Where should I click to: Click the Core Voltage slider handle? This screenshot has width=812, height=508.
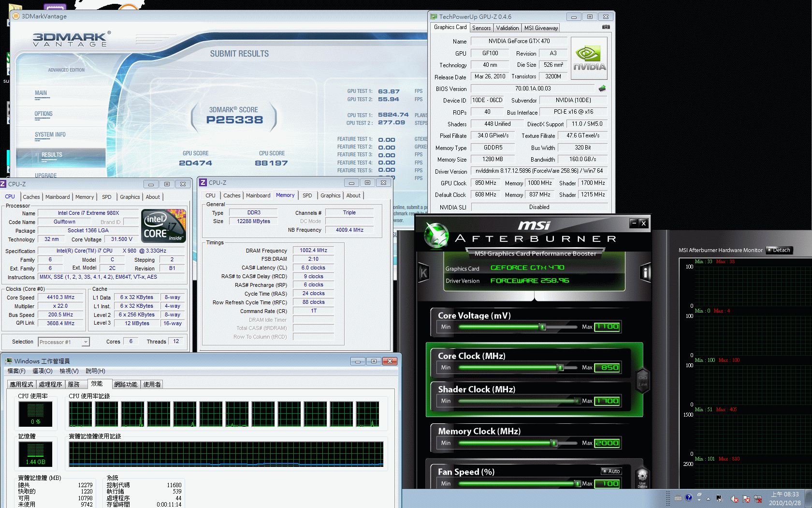pyautogui.click(x=543, y=327)
